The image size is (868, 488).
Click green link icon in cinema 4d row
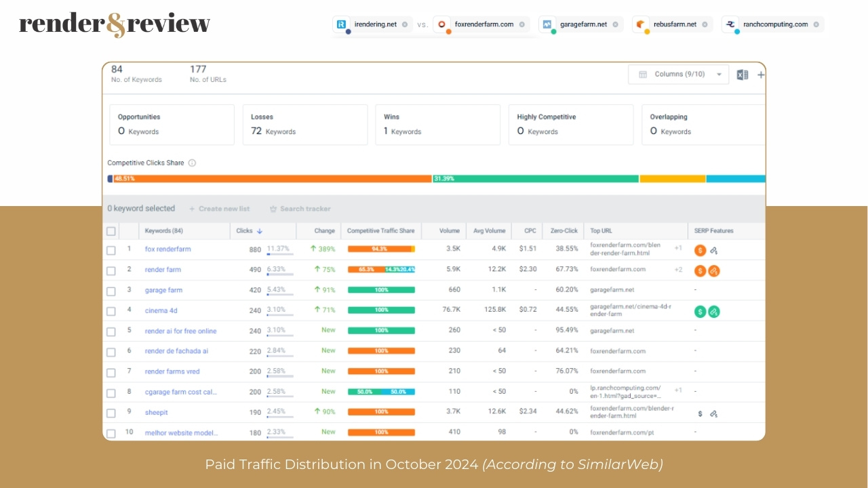(714, 312)
